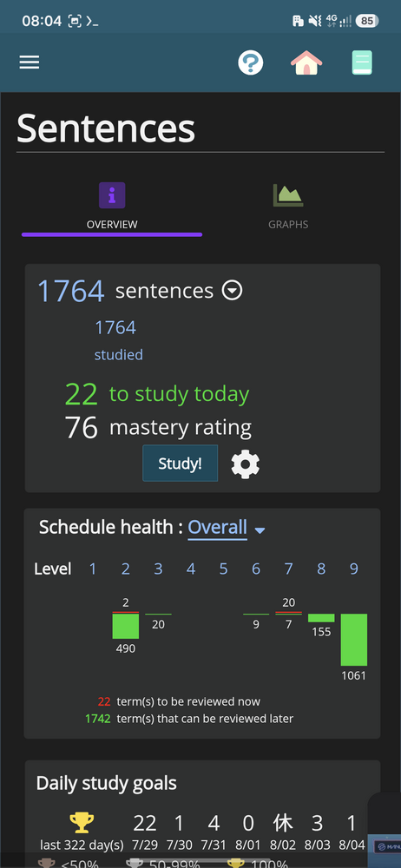The image size is (401, 868).
Task: Tap the 1764 studied link
Action: pos(119,339)
